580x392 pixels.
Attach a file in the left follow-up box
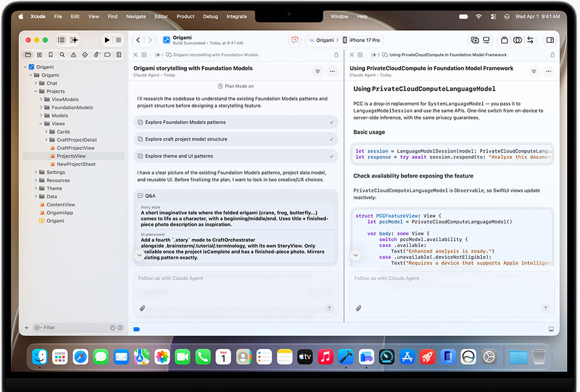[143, 308]
